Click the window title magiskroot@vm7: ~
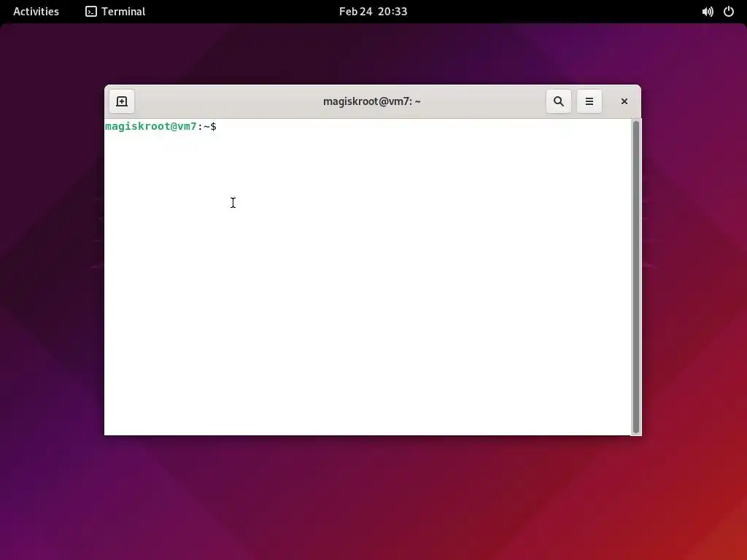This screenshot has width=747, height=560. [x=371, y=101]
